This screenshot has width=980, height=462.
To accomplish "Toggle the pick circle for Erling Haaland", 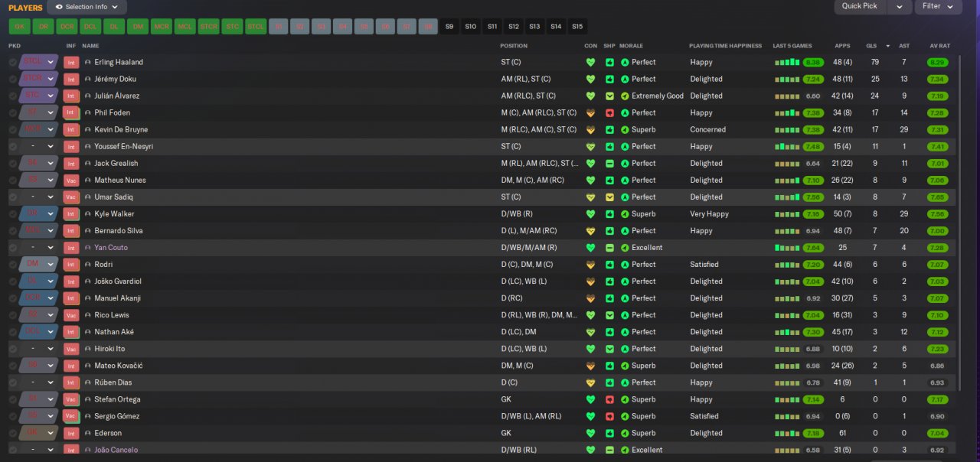I will [13, 62].
